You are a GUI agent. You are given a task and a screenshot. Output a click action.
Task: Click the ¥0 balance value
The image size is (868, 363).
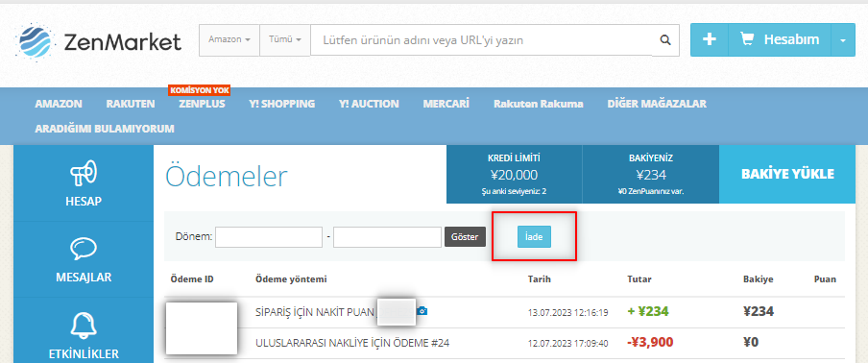tap(751, 342)
